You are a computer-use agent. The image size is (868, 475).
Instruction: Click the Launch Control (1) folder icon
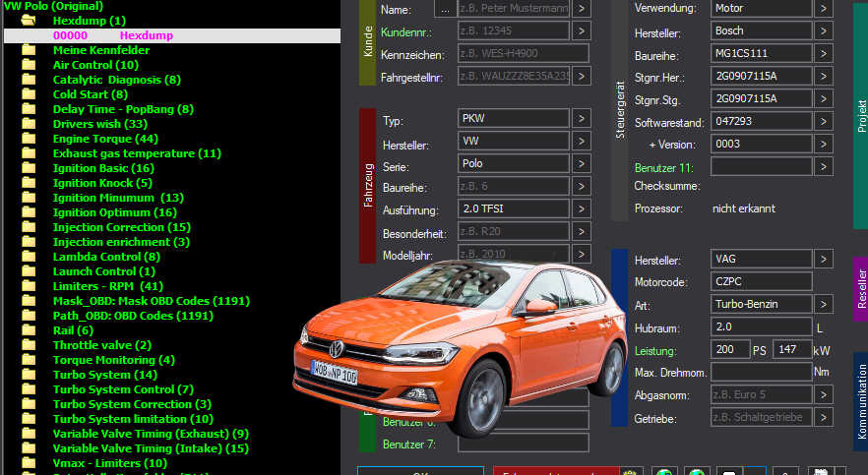(x=29, y=271)
